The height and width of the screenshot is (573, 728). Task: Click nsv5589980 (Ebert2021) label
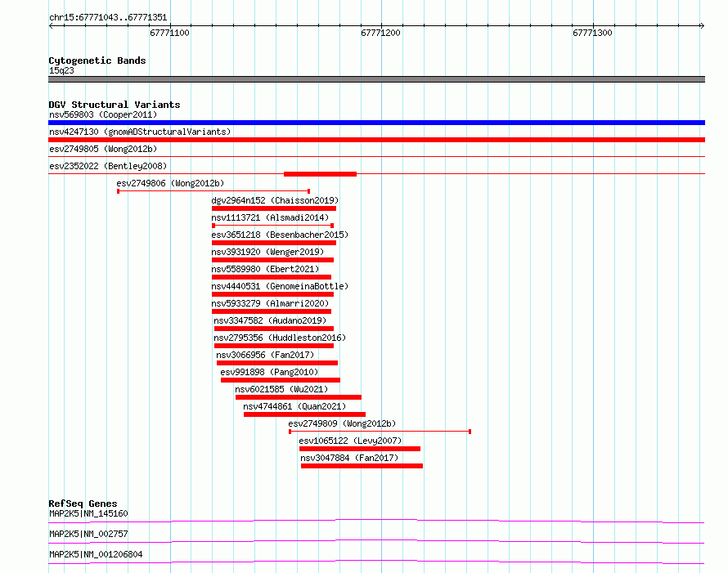point(265,269)
